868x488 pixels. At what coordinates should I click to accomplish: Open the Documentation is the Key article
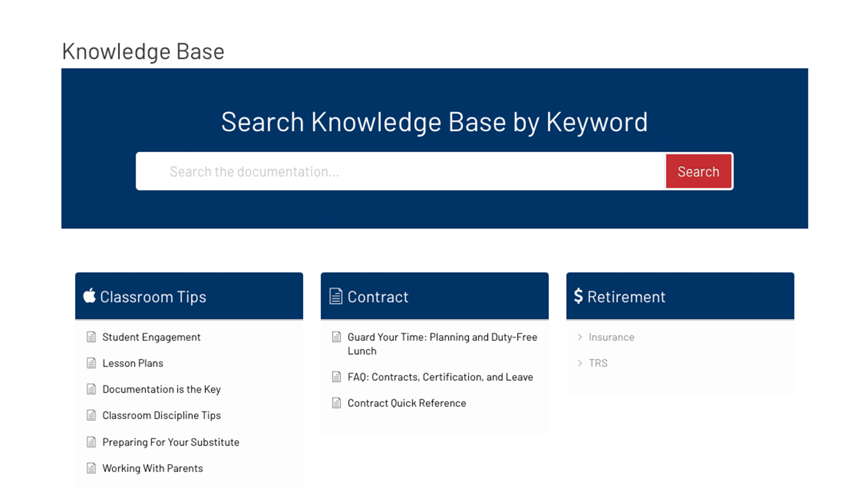(x=161, y=389)
